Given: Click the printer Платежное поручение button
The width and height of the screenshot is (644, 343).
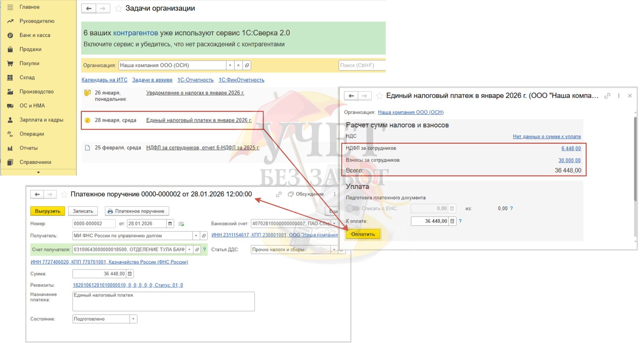Looking at the screenshot, I should (x=137, y=211).
